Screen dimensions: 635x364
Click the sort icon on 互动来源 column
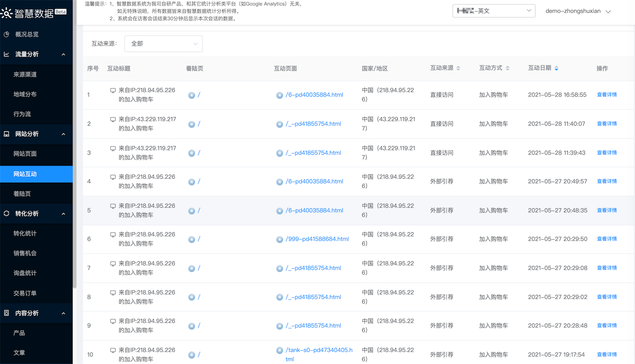[458, 68]
